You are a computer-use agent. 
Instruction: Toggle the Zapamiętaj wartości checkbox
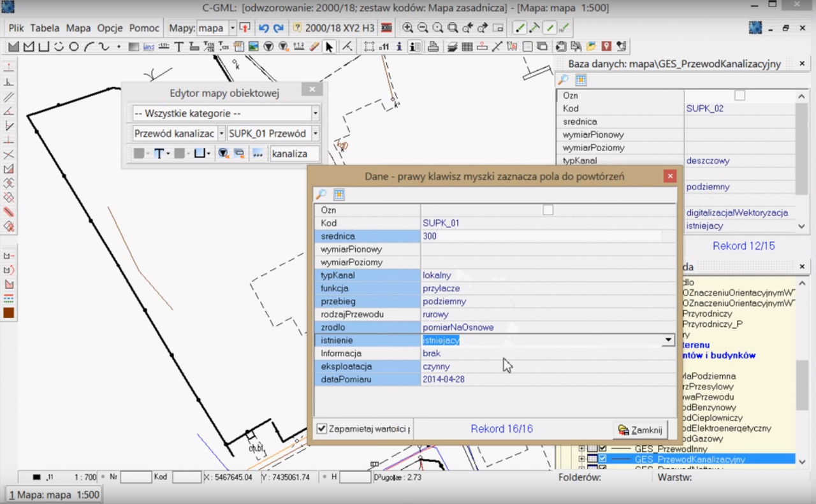pos(322,429)
